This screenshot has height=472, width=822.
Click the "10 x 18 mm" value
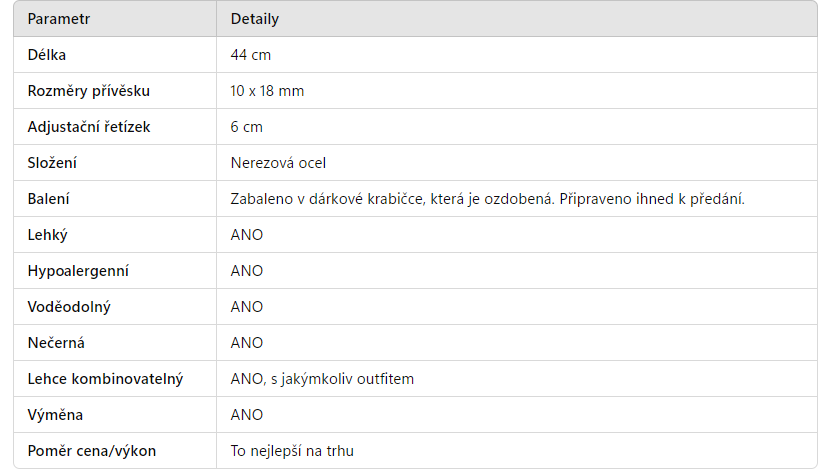click(x=267, y=91)
